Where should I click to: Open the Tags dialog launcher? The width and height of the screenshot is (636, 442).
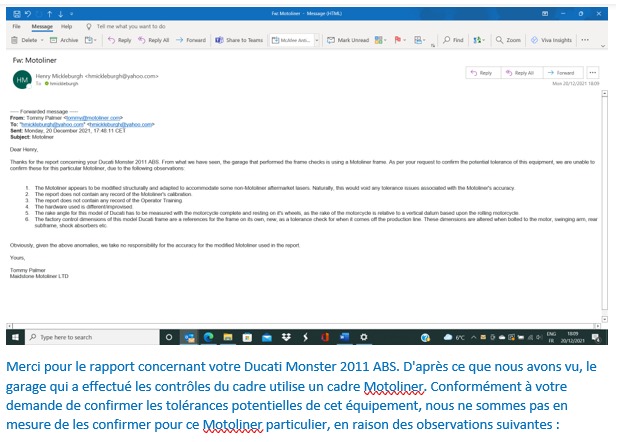point(433,45)
